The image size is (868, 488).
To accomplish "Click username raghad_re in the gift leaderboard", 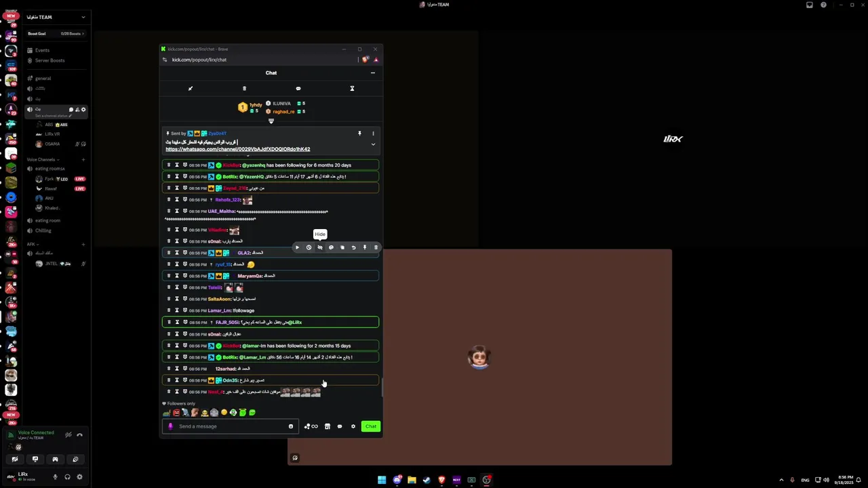I will pos(283,112).
